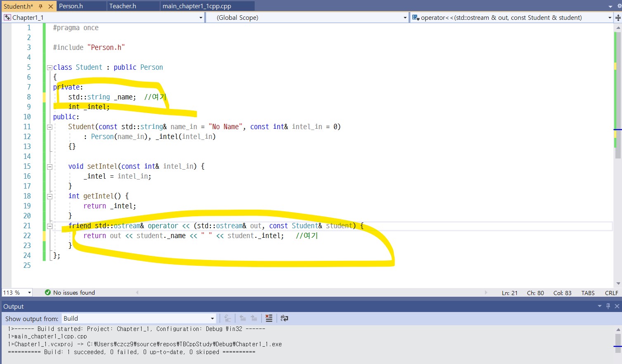Switch to the Person.h tab
Image resolution: width=622 pixels, height=364 pixels.
tap(71, 6)
